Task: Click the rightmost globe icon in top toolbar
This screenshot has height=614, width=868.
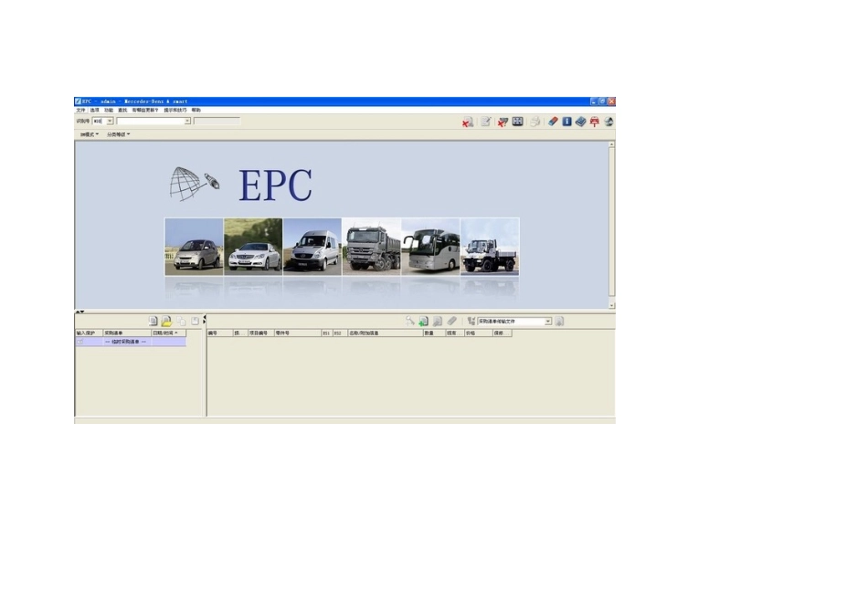Action: pos(609,122)
